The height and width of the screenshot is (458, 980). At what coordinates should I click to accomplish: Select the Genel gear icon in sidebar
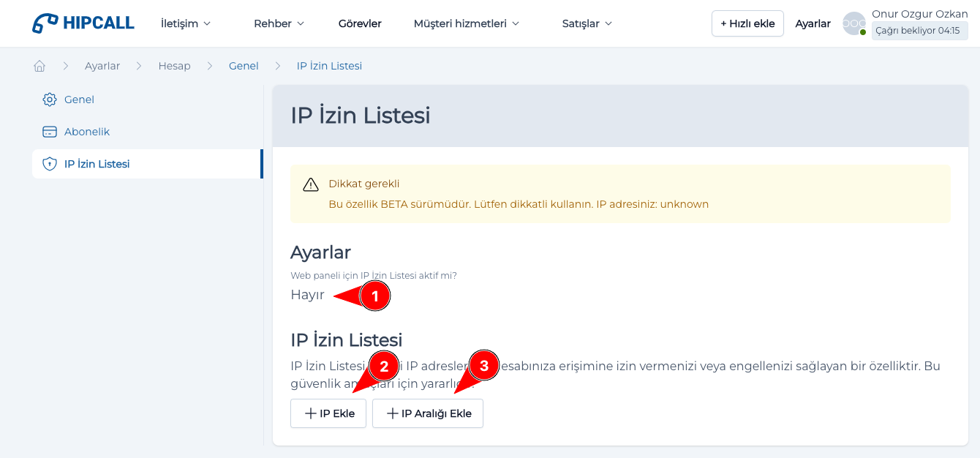[49, 99]
